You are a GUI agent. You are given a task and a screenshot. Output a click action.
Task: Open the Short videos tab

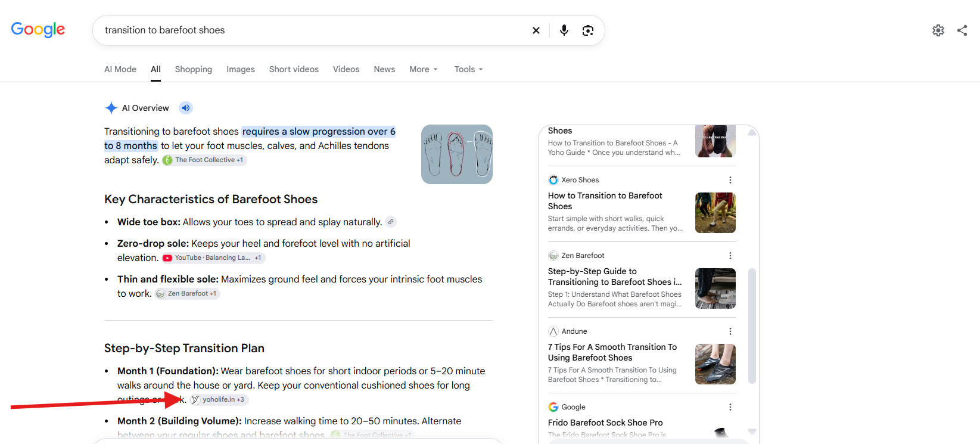pyautogui.click(x=294, y=69)
